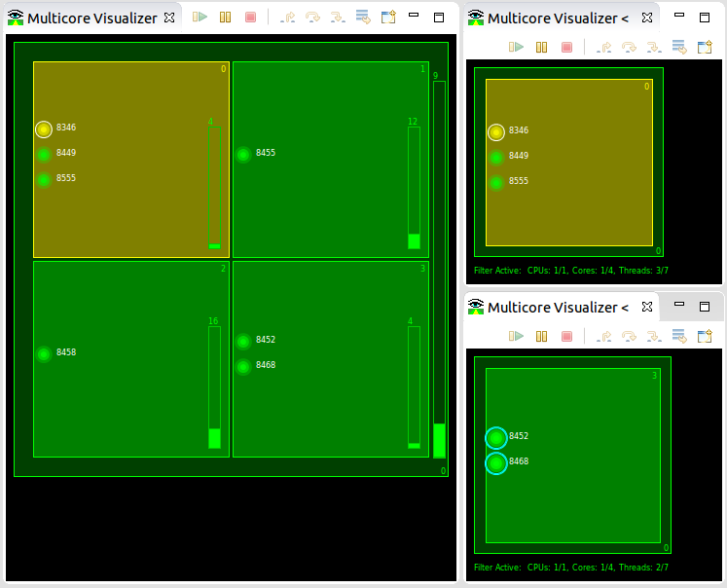Click CPU load meter labeled 9
The height and width of the screenshot is (588, 727).
point(439,270)
